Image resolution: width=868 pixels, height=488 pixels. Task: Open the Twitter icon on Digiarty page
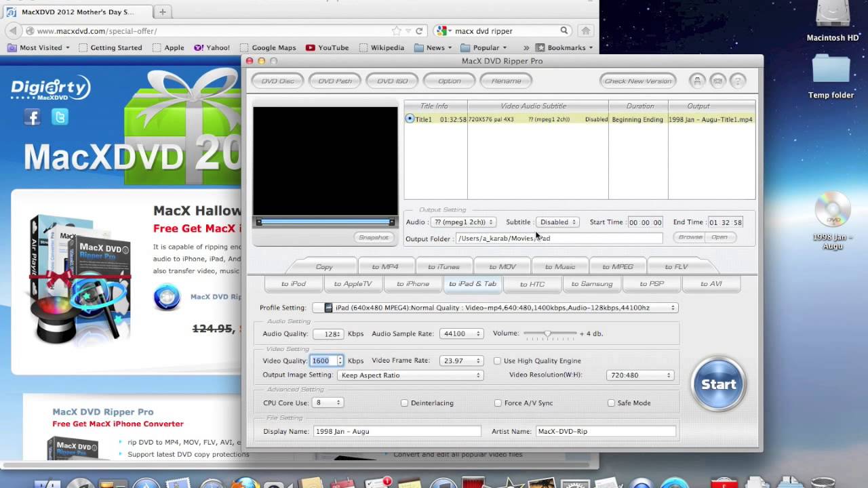pyautogui.click(x=60, y=117)
